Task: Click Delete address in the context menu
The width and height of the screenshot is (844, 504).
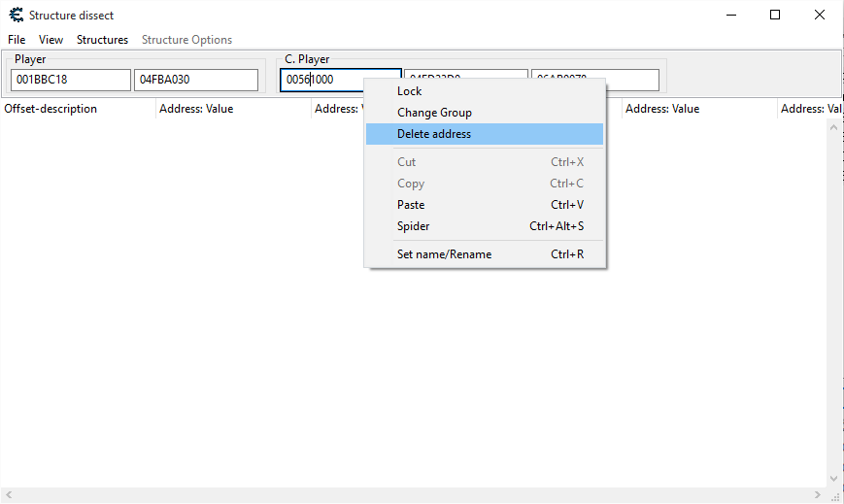Action: point(434,134)
